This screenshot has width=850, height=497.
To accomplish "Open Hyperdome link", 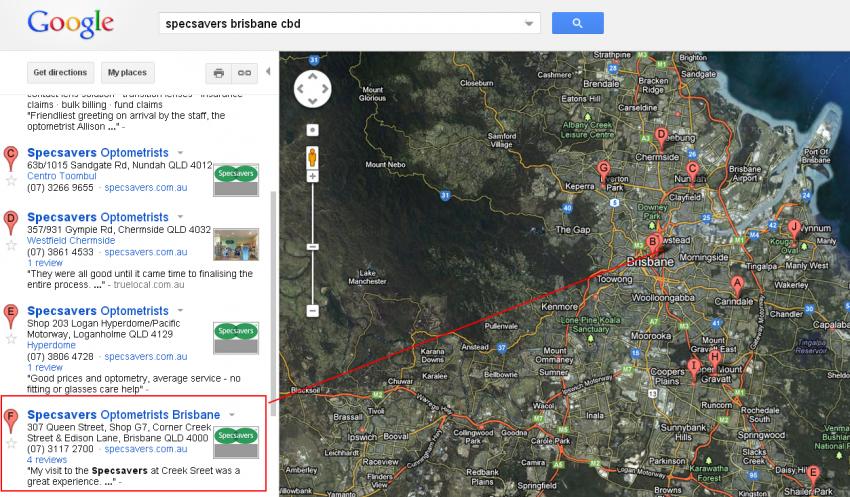I will (x=51, y=345).
